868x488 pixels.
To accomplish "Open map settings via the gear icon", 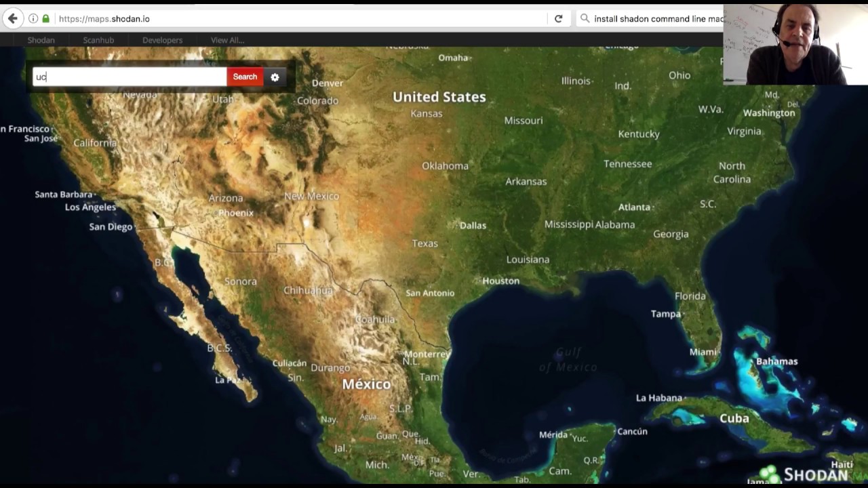I will point(275,77).
